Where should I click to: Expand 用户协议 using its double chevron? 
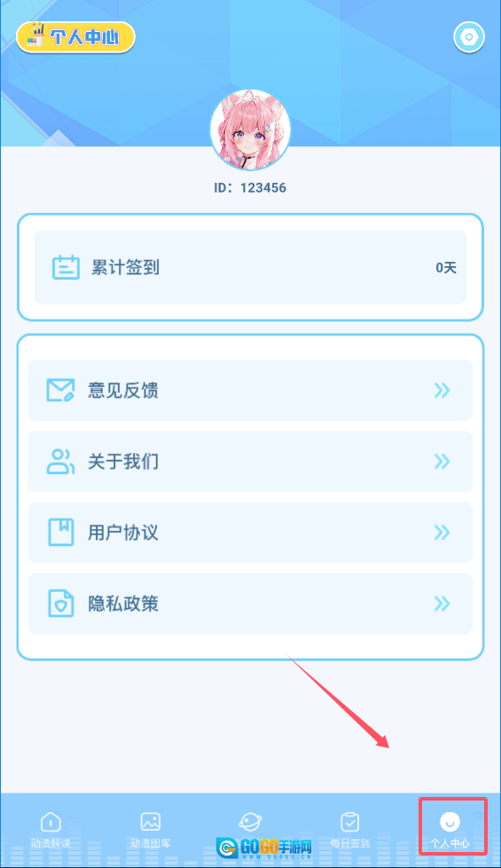[x=442, y=533]
